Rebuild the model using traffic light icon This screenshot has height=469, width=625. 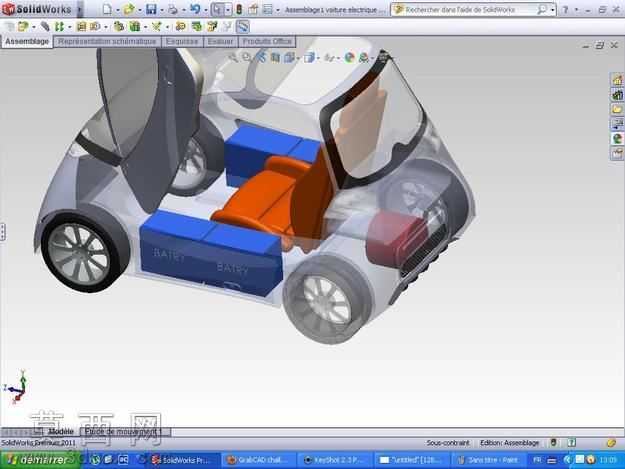[x=239, y=9]
